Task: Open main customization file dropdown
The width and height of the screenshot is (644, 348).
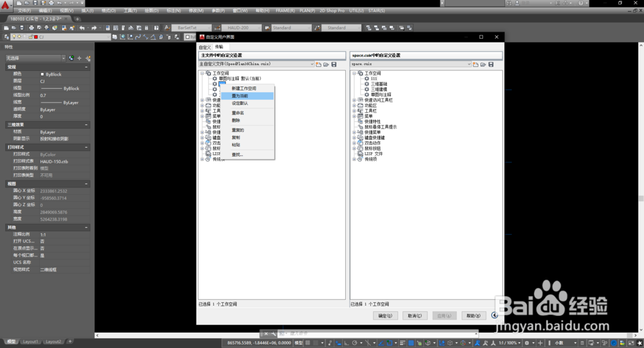Action: point(256,64)
